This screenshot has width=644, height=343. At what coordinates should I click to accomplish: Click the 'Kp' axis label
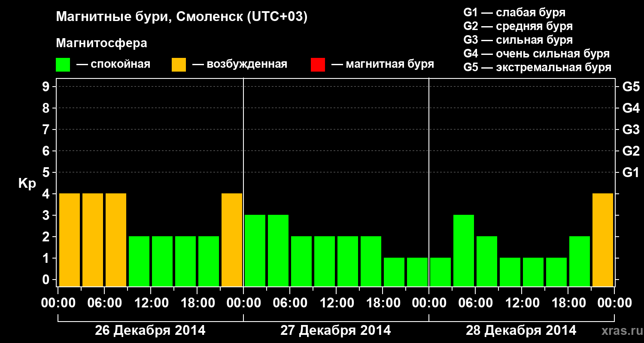[x=27, y=184]
